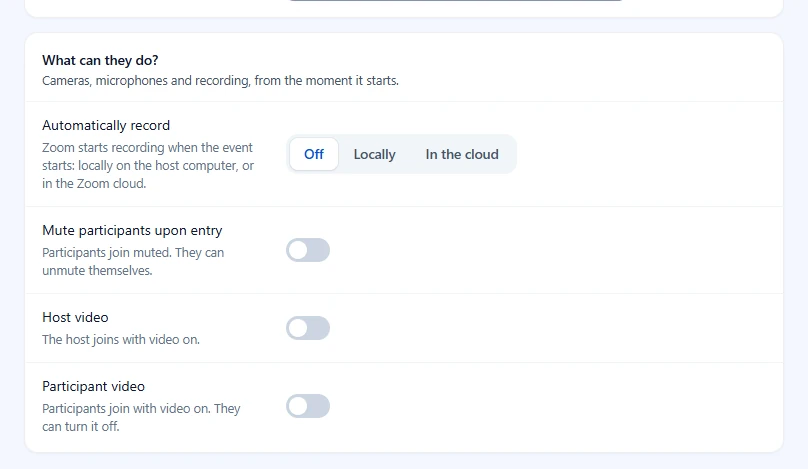Click the 'Automatically record' label
808x469 pixels.
pos(106,125)
